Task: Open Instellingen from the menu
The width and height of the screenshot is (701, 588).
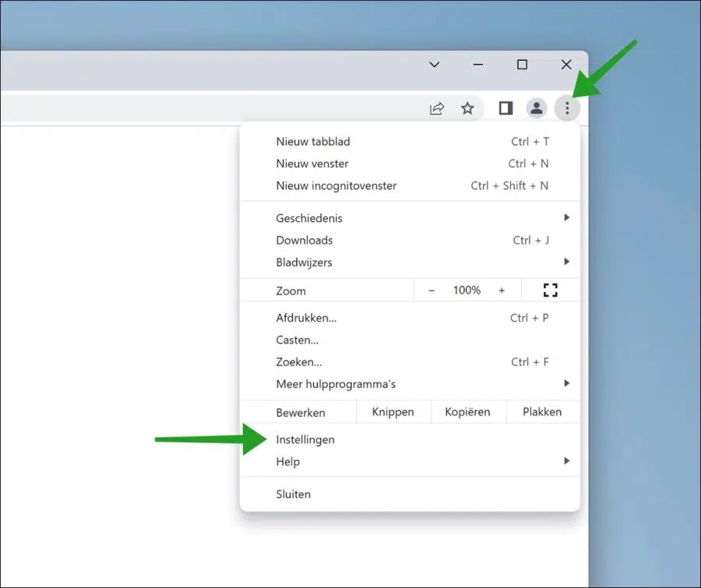Action: 410,439
